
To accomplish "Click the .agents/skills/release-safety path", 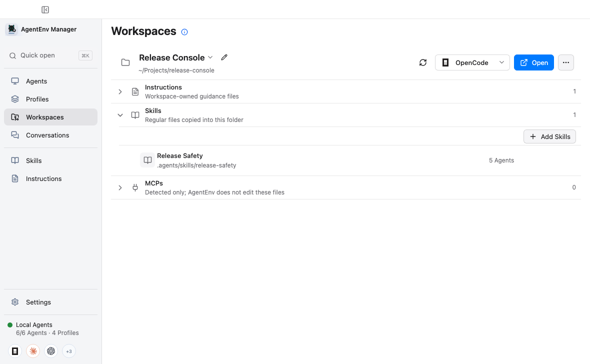I will [x=196, y=165].
